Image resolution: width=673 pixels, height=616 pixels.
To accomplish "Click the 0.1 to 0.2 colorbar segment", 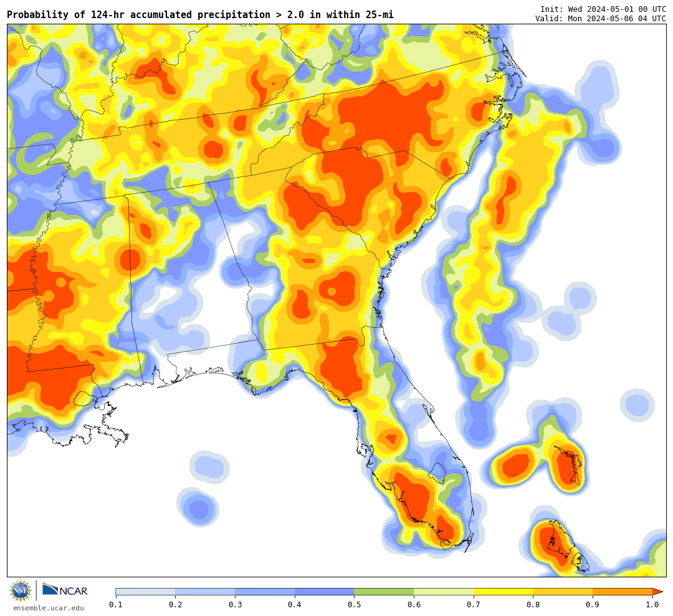I will pos(145,592).
